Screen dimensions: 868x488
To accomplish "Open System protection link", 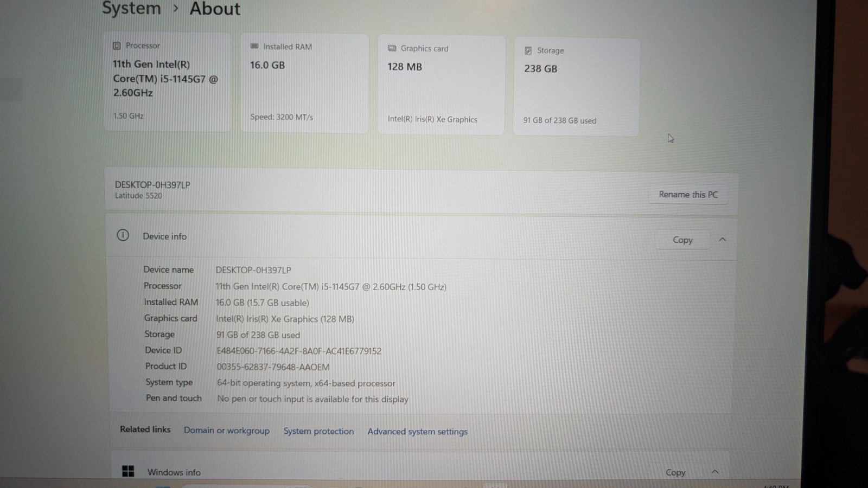I will click(x=318, y=431).
